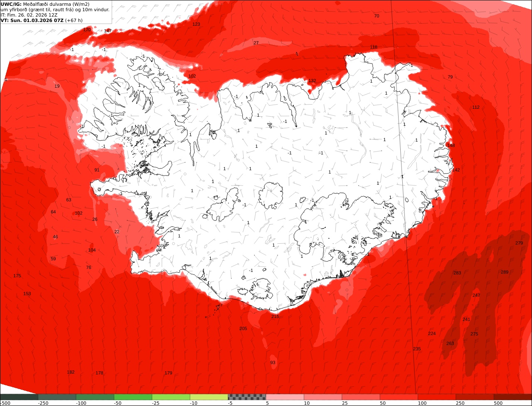Click the flux value 241 on the map

point(466,320)
